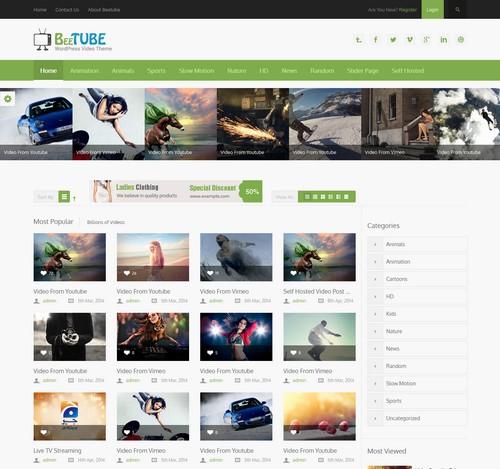This screenshot has height=469, width=500.
Task: Click heart on Live TV Streaming thumbnail
Action: click(43, 432)
